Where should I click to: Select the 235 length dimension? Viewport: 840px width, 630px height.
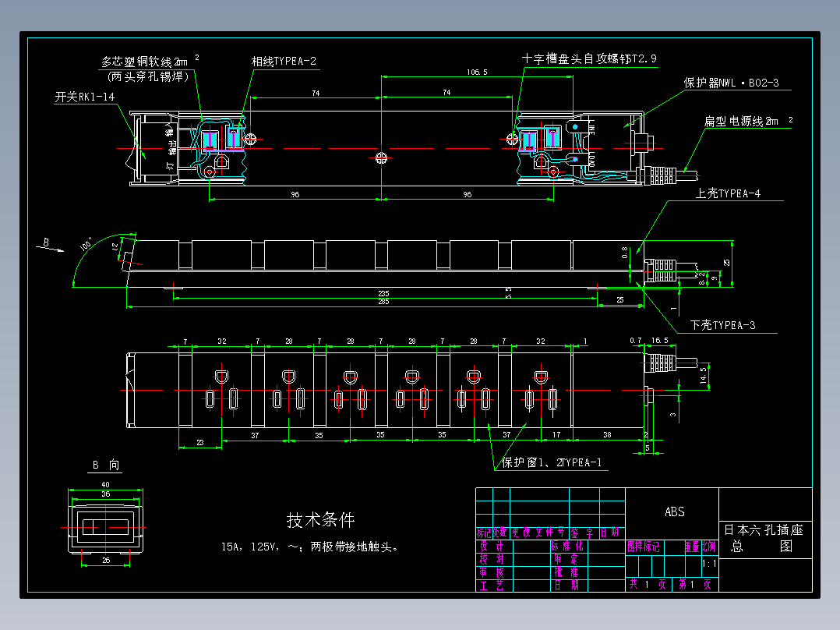point(383,293)
